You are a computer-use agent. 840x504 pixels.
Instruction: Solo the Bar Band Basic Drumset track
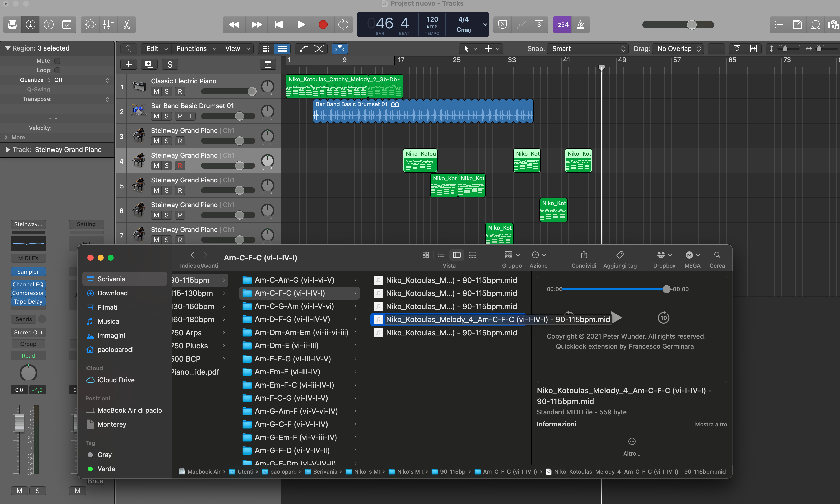pos(167,116)
